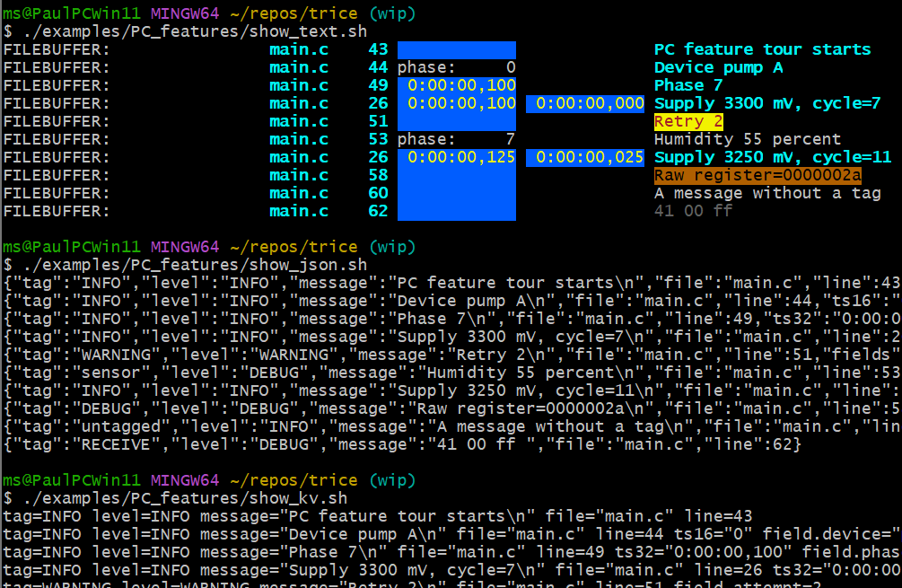Click the gray '41 00 ff' bytes
902x588 pixels.
point(693,211)
